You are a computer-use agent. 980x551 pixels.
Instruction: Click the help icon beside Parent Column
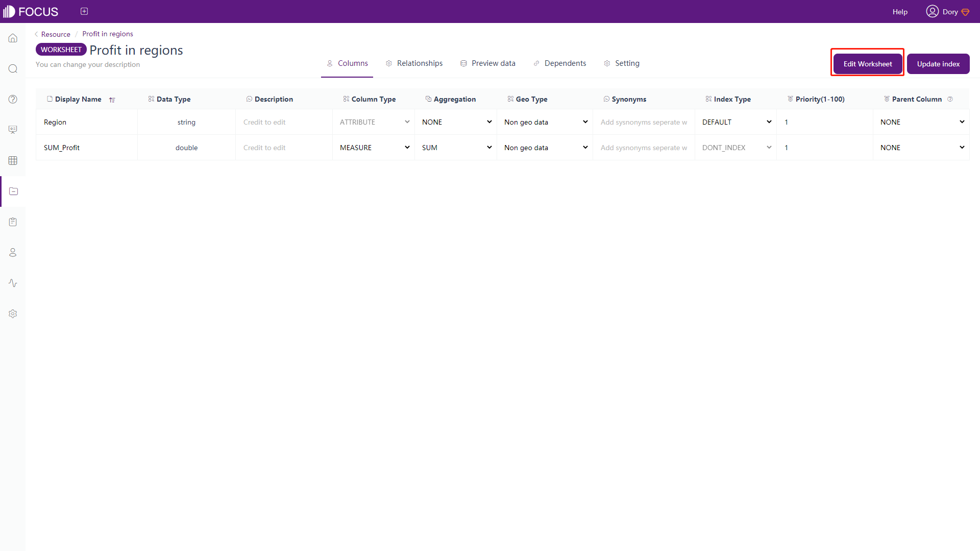point(950,99)
